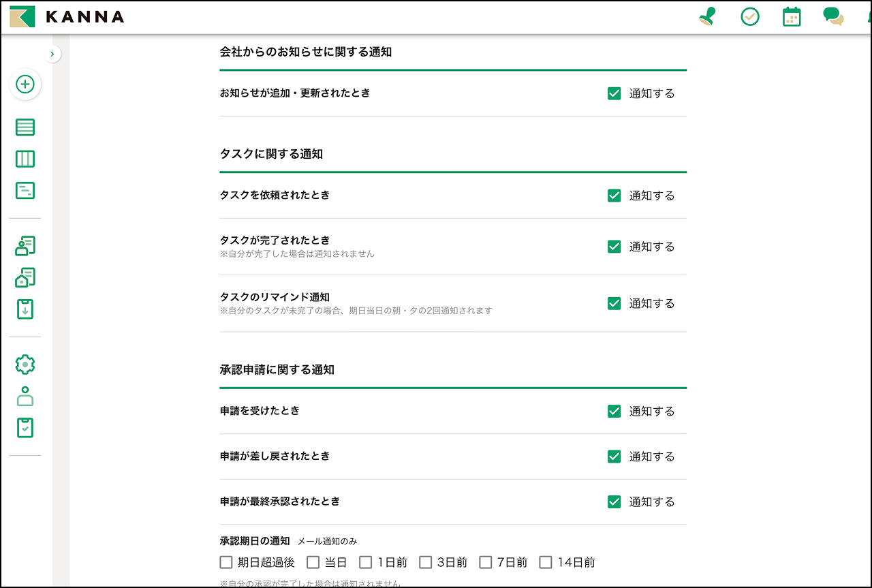
Task: Disable タスクのリマインド通知 checkbox
Action: [x=614, y=303]
